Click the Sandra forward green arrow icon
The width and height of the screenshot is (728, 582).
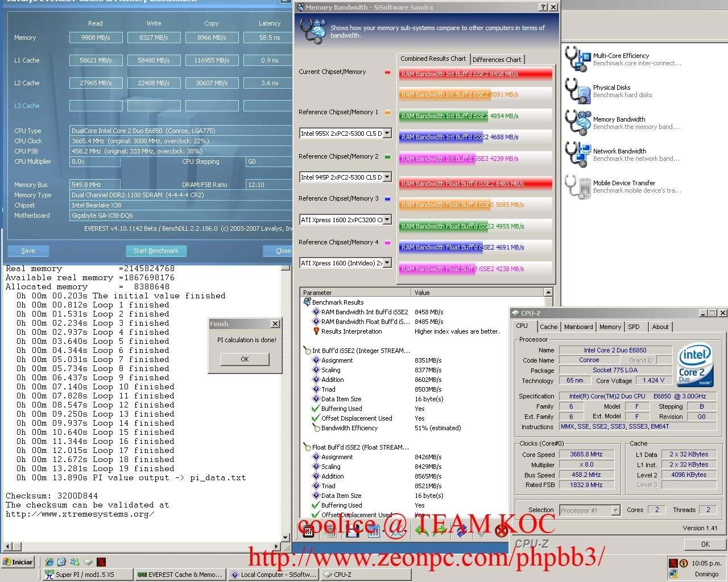click(x=439, y=531)
